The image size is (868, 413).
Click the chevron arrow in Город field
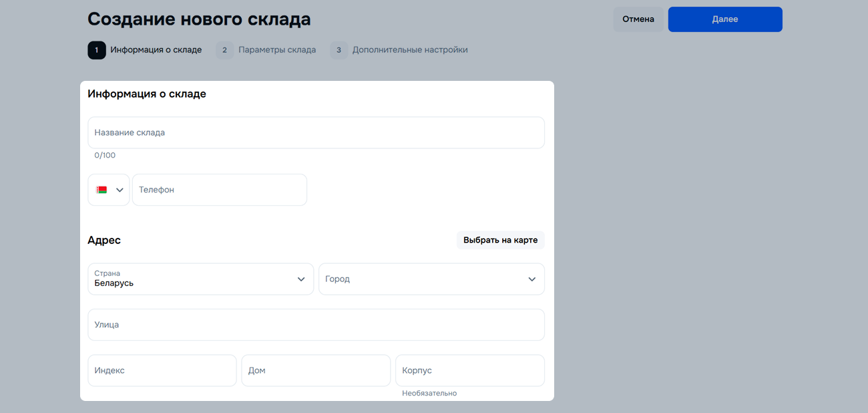(531, 279)
